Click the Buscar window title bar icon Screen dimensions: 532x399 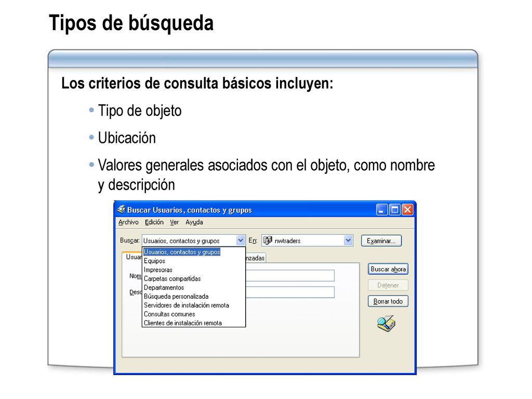[121, 210]
